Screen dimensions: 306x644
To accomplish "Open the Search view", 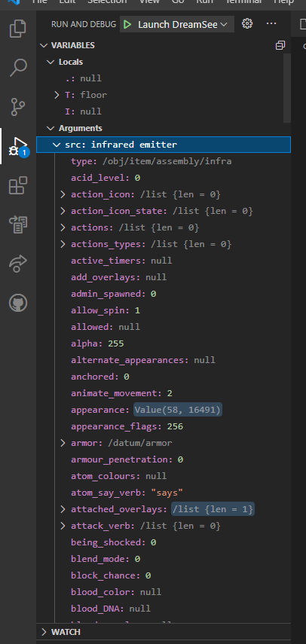I will point(18,68).
